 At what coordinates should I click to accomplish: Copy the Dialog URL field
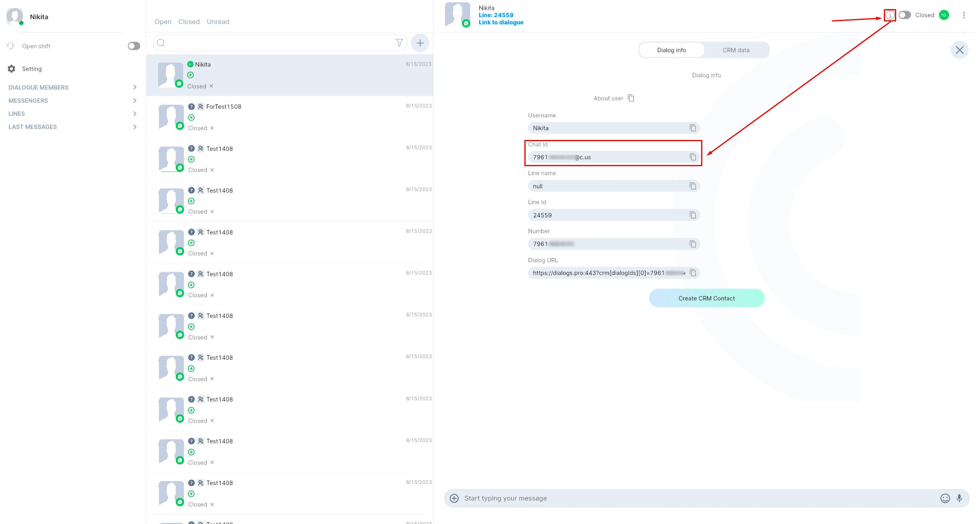693,273
